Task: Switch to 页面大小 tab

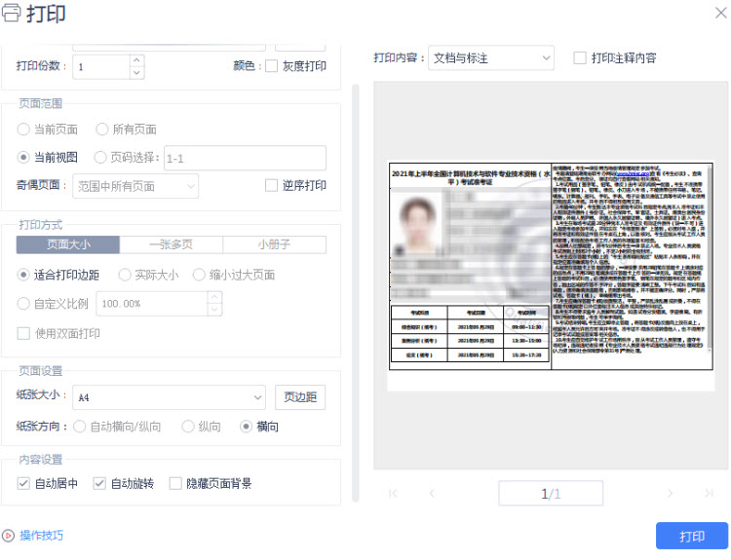Action: click(68, 244)
